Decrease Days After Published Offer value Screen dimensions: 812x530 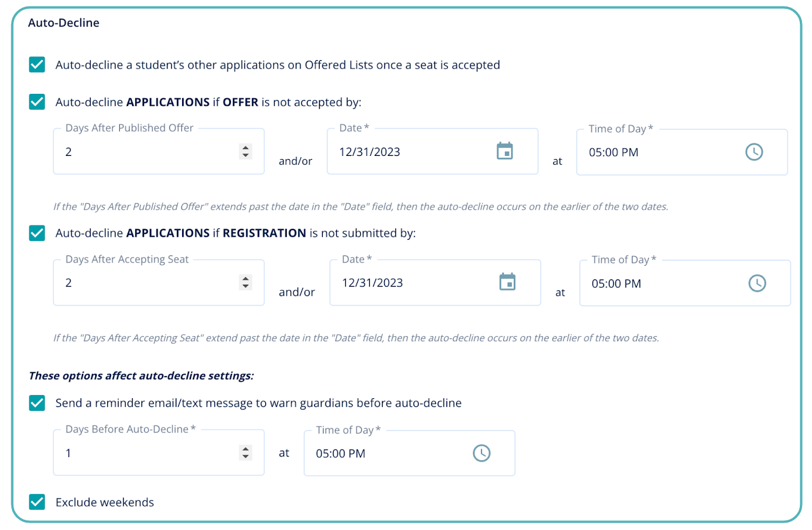point(246,155)
